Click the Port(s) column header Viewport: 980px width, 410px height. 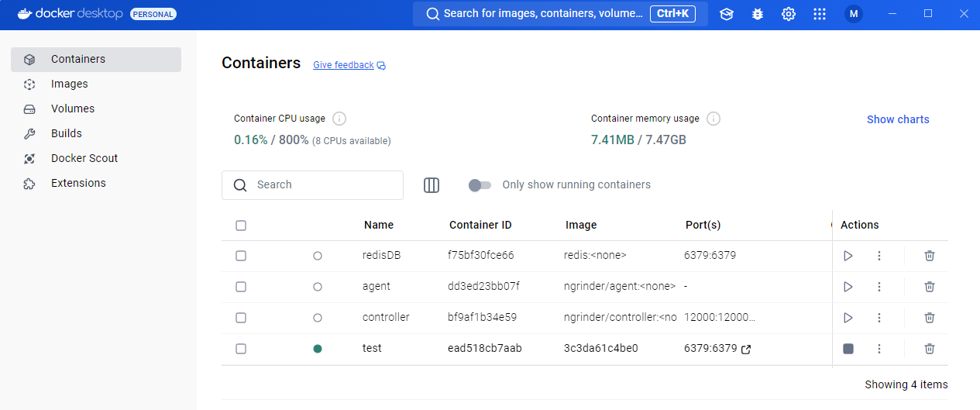(703, 225)
